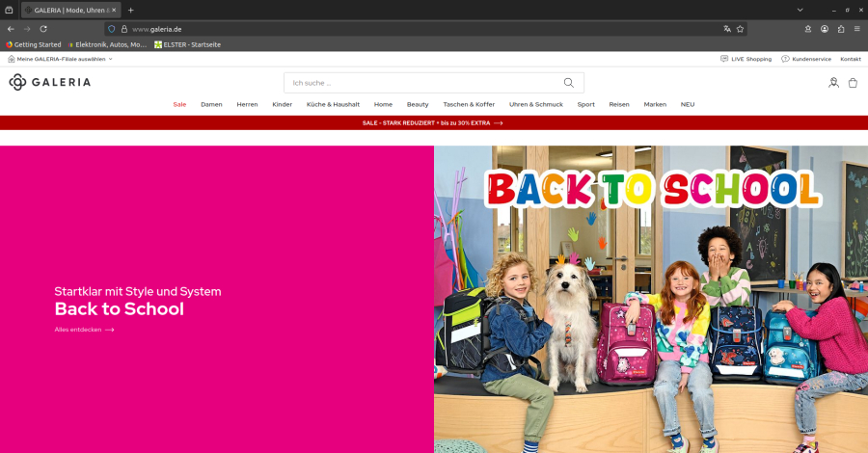
Task: Click the Alles entdecken link
Action: [x=84, y=330]
